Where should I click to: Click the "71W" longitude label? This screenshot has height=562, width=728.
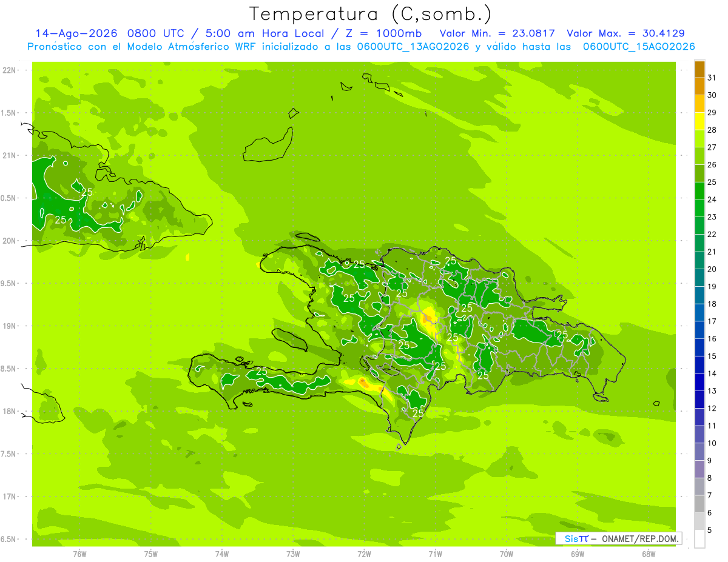(435, 554)
